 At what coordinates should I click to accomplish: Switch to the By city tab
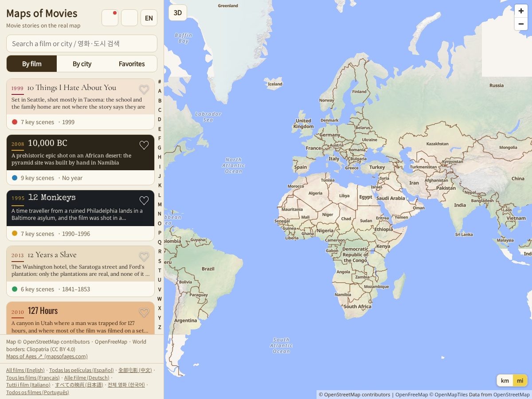tap(82, 64)
